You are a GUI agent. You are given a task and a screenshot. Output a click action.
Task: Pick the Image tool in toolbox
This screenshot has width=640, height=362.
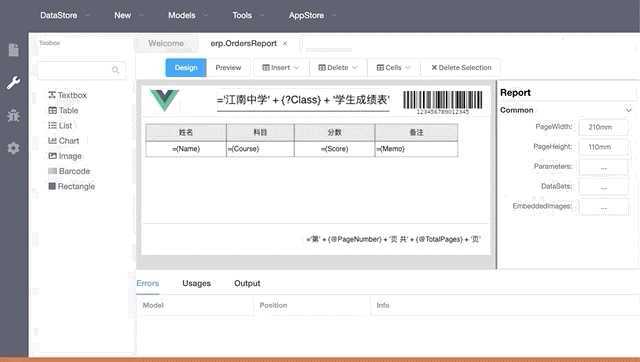click(x=65, y=156)
